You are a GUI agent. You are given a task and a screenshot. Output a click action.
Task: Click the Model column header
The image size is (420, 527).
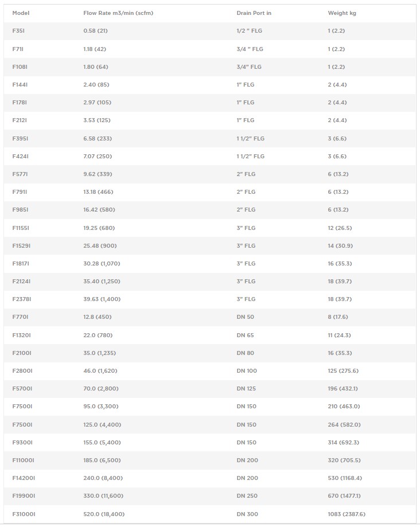pyautogui.click(x=21, y=13)
